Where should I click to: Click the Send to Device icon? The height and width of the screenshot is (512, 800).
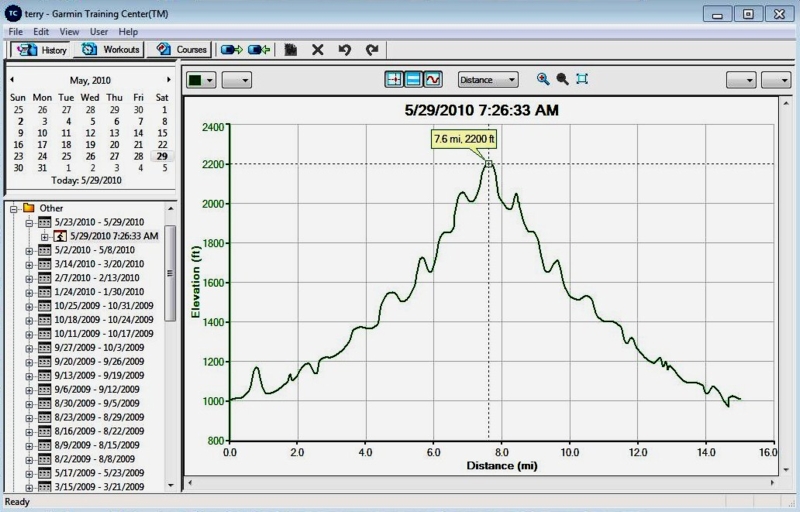(233, 49)
